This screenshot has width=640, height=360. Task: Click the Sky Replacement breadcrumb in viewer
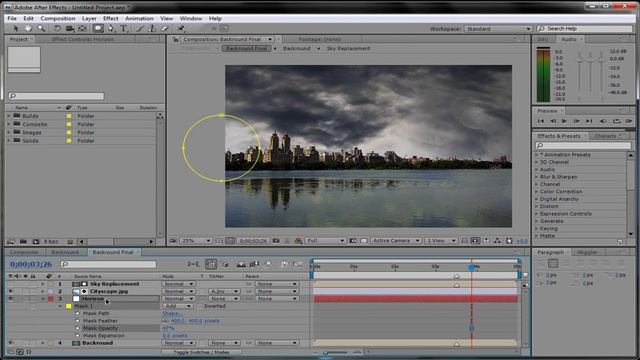[x=348, y=49]
